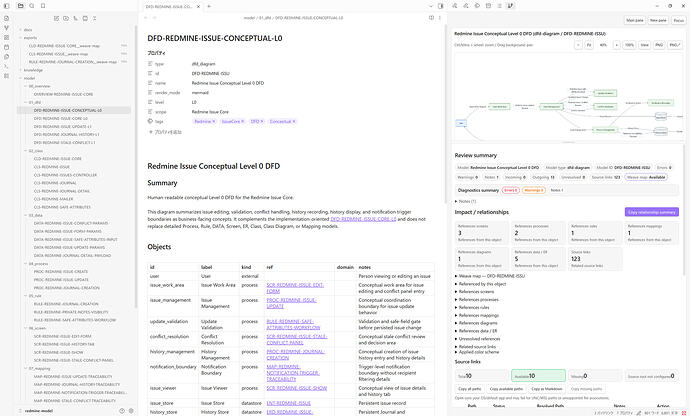The height and width of the screenshot is (416, 690).
Task: Open PROC-REDMINE-ISSUE-CREATE in file tree
Action: coord(61,272)
